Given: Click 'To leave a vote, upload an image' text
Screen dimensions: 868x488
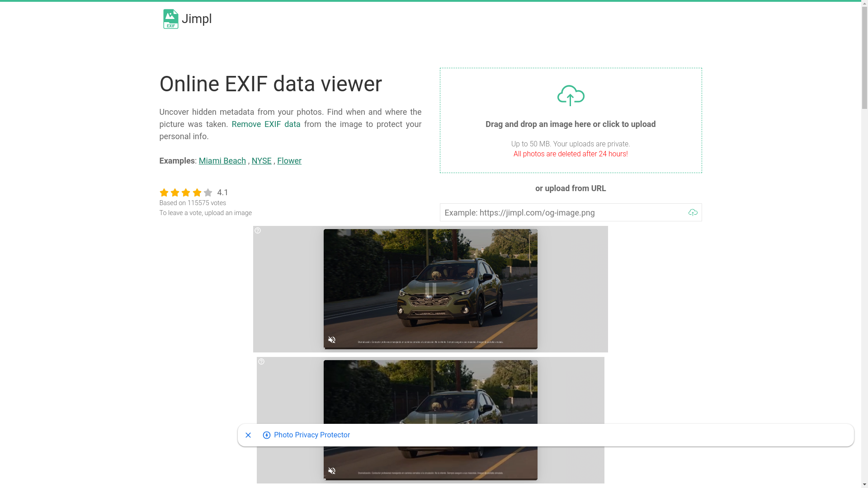Looking at the screenshot, I should pos(206,213).
